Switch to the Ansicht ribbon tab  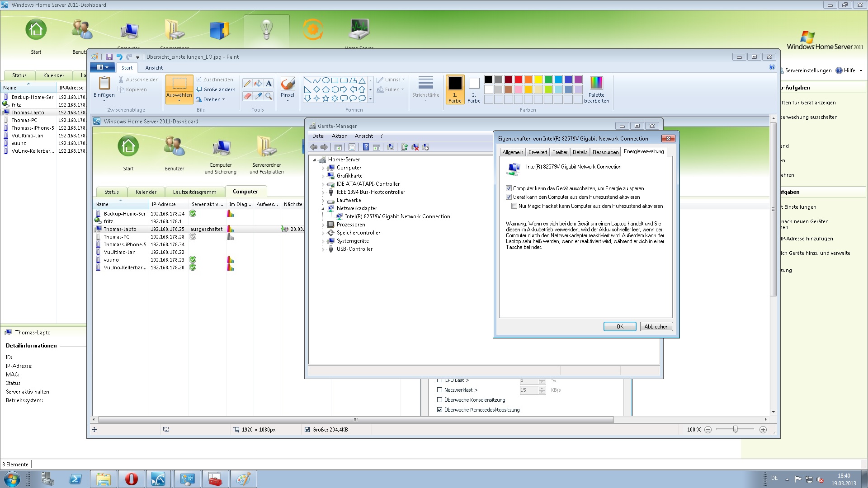coord(154,68)
